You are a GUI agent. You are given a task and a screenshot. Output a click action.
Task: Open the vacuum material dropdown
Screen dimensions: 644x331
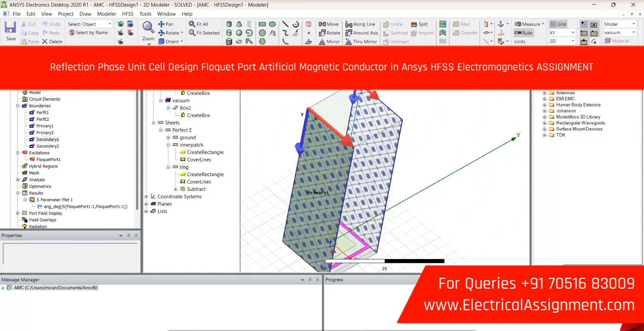click(x=634, y=33)
